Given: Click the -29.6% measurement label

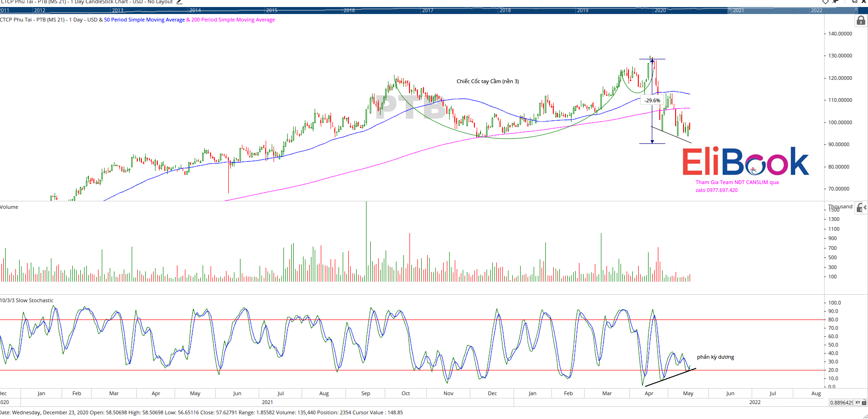Looking at the screenshot, I should click(x=652, y=100).
